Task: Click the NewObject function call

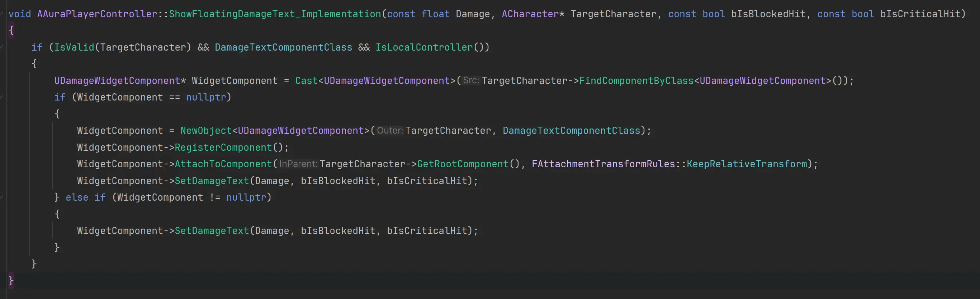Action: [206, 131]
